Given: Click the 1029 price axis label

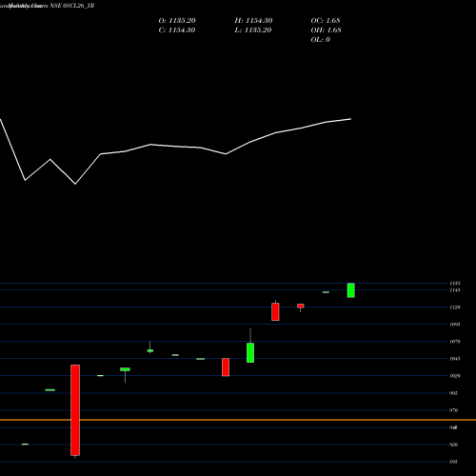Looking at the screenshot, I should tap(455, 376).
